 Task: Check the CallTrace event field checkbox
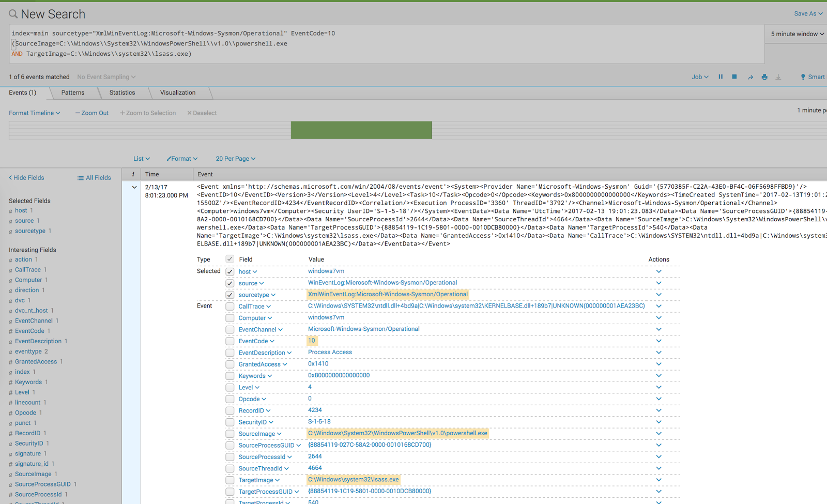tap(229, 306)
